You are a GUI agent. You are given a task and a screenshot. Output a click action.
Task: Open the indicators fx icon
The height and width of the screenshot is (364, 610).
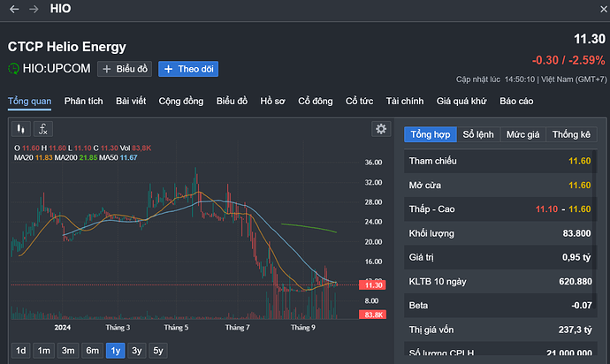click(x=43, y=129)
